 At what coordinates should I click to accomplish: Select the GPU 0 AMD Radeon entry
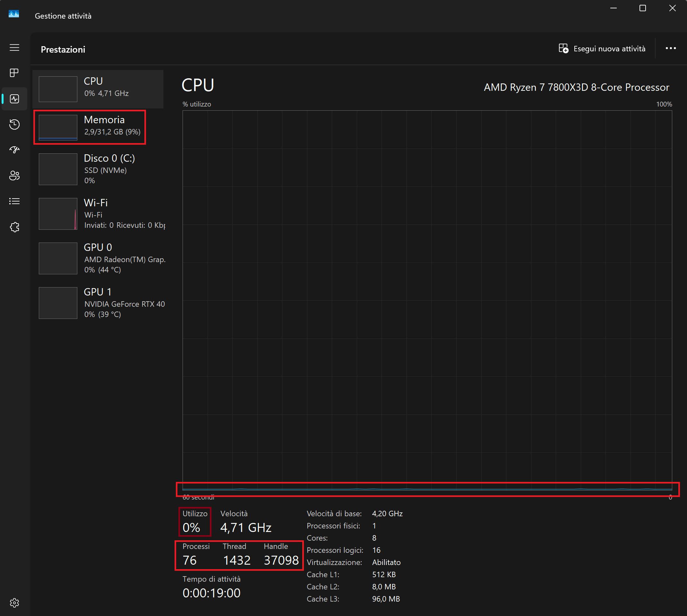(98, 258)
